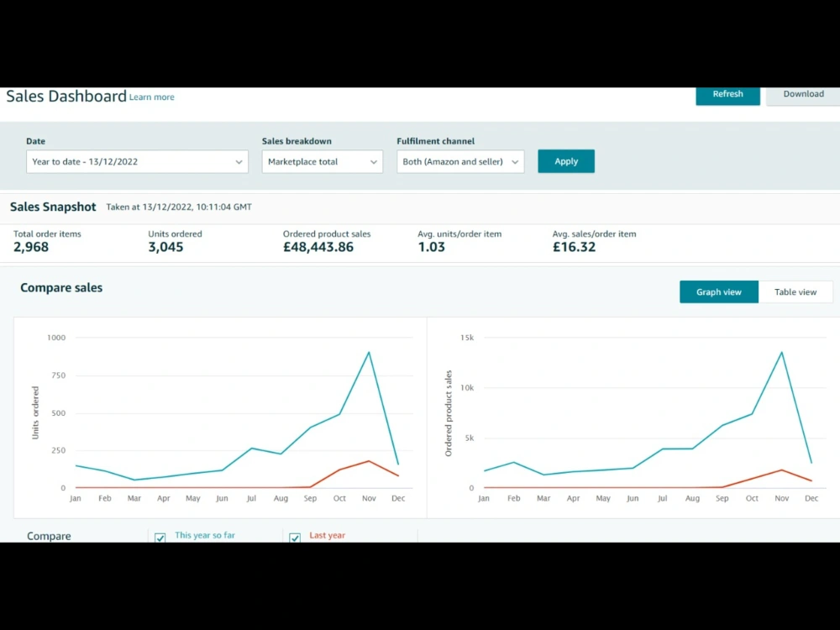Click the 15k tick on sales chart
This screenshot has height=630, width=840.
click(x=467, y=338)
